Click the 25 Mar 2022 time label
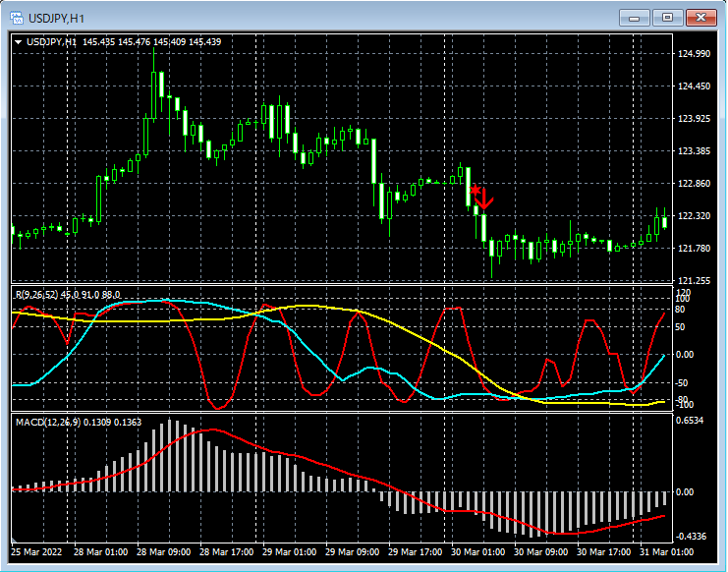 36,552
